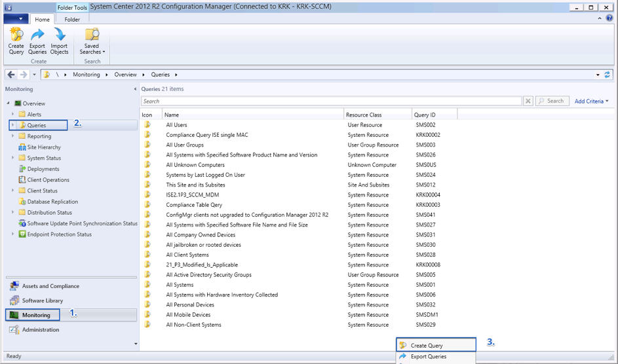Viewport: 618px width, 364px height.
Task: Go back with the navigation arrow
Action: pos(11,75)
